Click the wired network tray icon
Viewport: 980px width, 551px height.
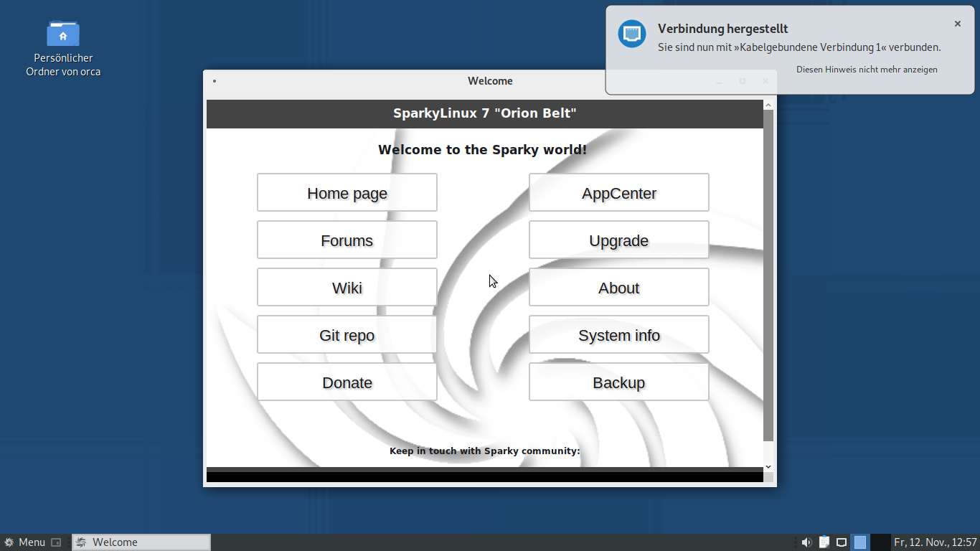click(842, 542)
